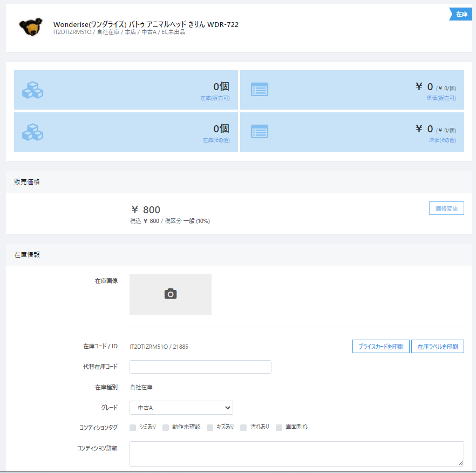Screen dimensions: 476x473
Task: Focus the 代替在庫コード input field
Action: (x=200, y=367)
